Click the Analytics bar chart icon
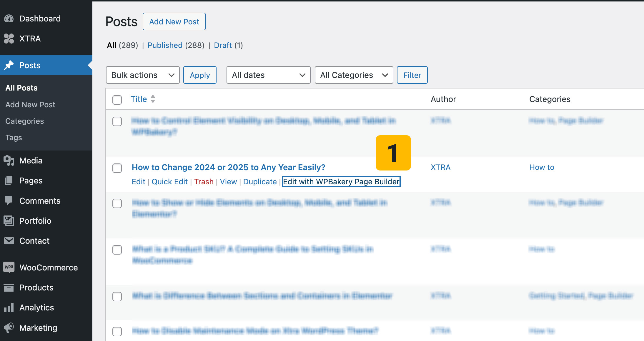The height and width of the screenshot is (341, 644). click(x=9, y=307)
